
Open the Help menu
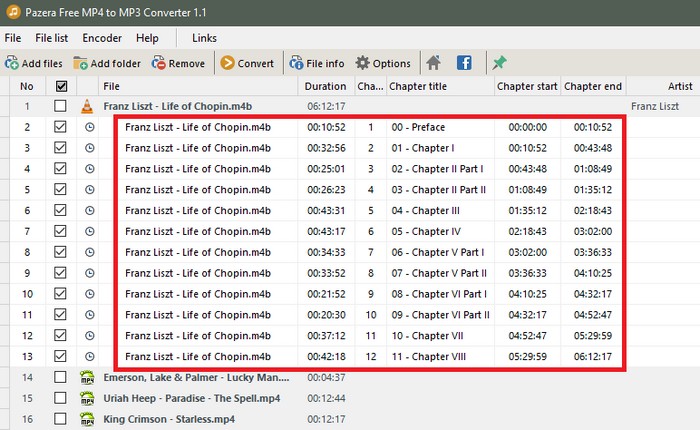(147, 38)
